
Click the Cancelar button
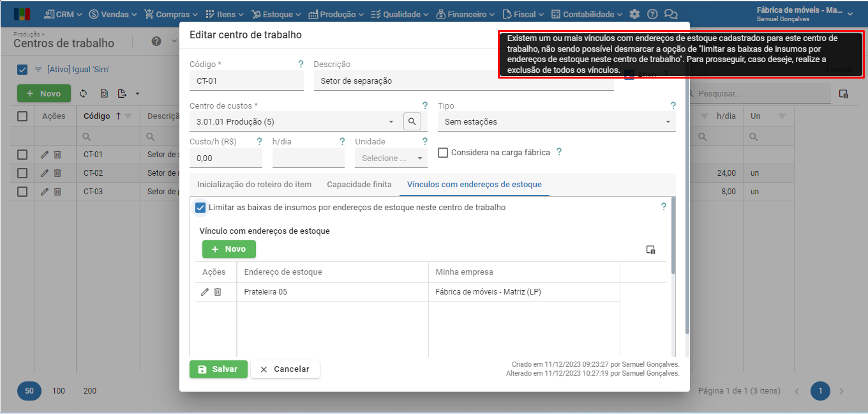coord(285,369)
